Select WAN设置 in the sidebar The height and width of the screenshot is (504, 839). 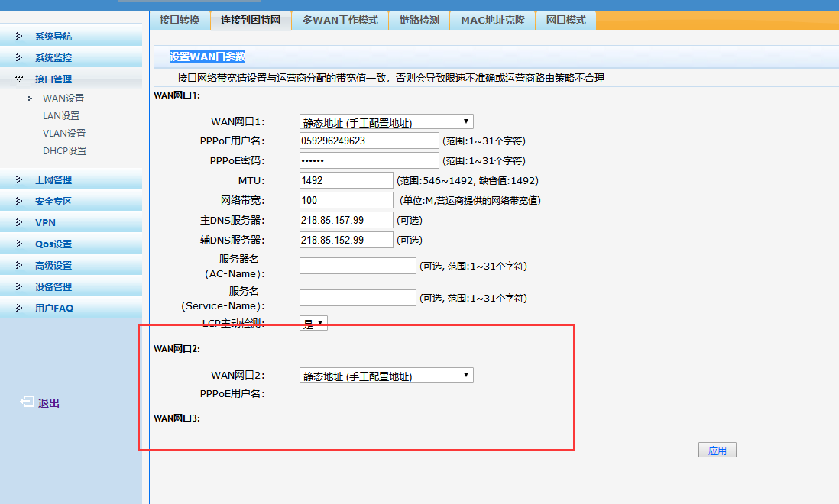tap(63, 99)
